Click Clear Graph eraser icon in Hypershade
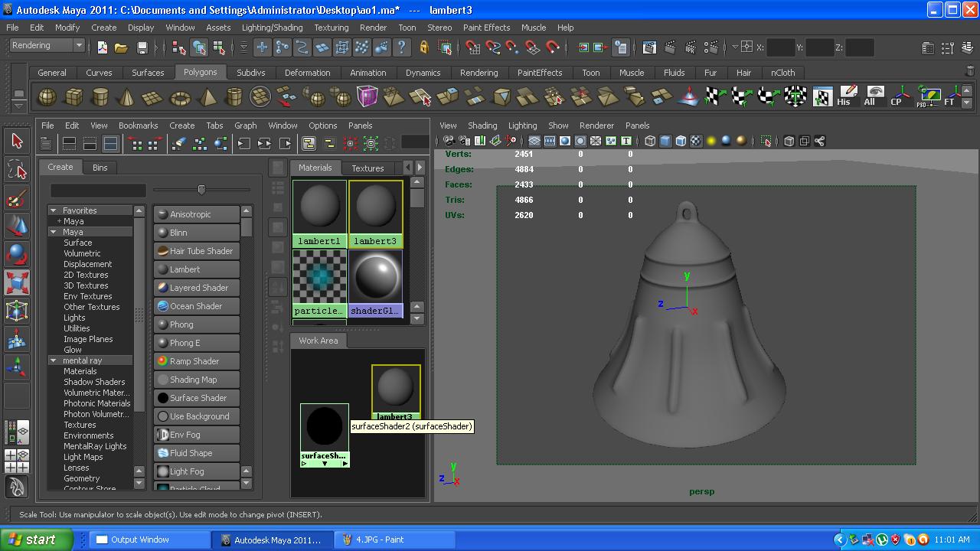The image size is (980, 551). pos(178,143)
